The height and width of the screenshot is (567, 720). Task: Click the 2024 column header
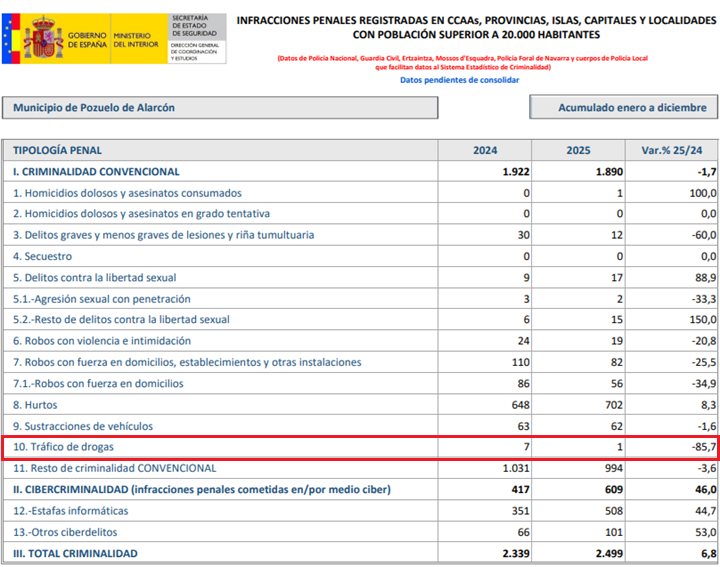tap(485, 151)
